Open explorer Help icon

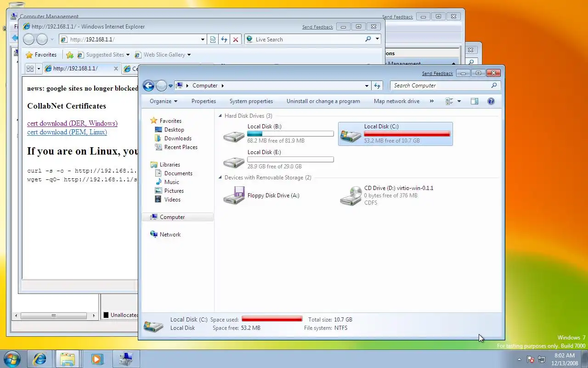point(491,101)
